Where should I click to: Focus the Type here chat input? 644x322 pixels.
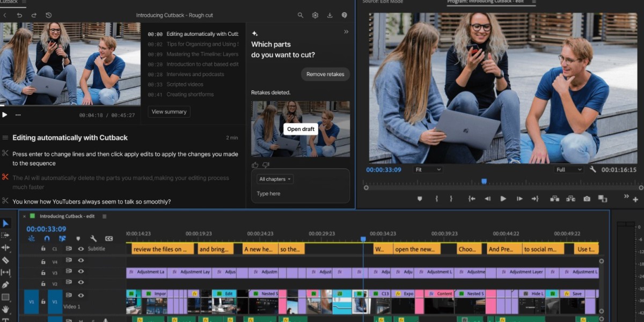point(301,194)
